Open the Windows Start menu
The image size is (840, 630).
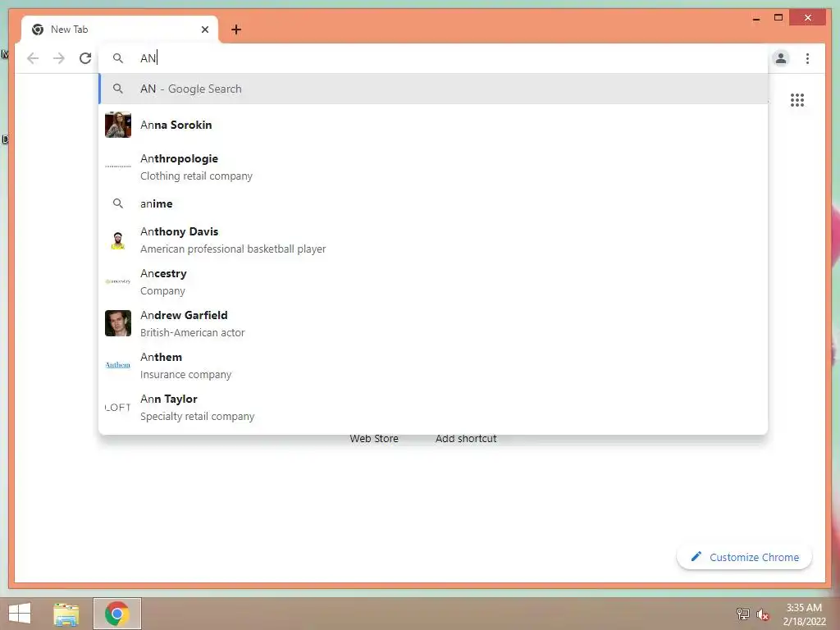pyautogui.click(x=20, y=614)
